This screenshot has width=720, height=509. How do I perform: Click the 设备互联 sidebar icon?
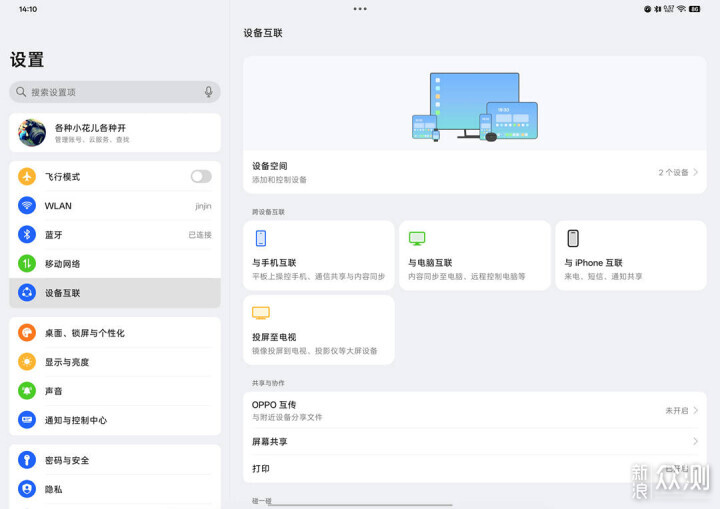(x=27, y=292)
